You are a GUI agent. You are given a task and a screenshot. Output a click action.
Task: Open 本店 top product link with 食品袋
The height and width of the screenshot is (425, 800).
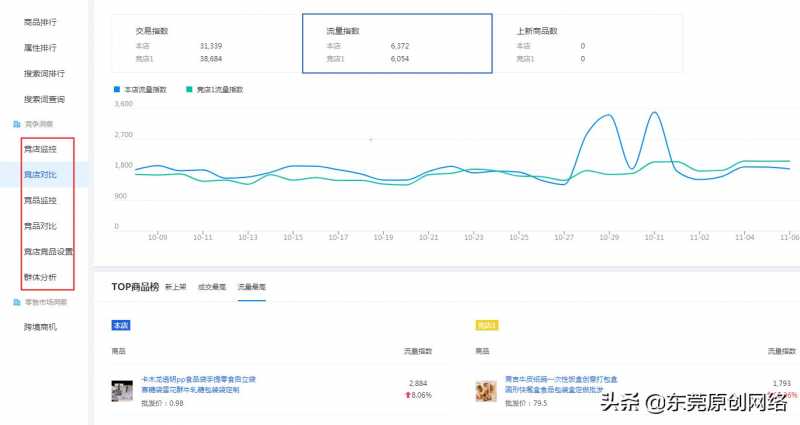(x=198, y=384)
